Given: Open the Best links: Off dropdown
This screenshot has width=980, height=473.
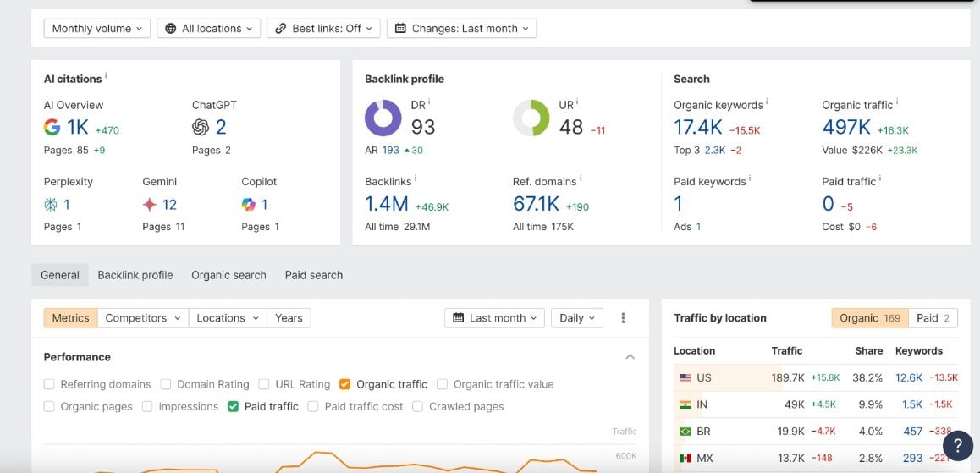Looking at the screenshot, I should coord(324,29).
